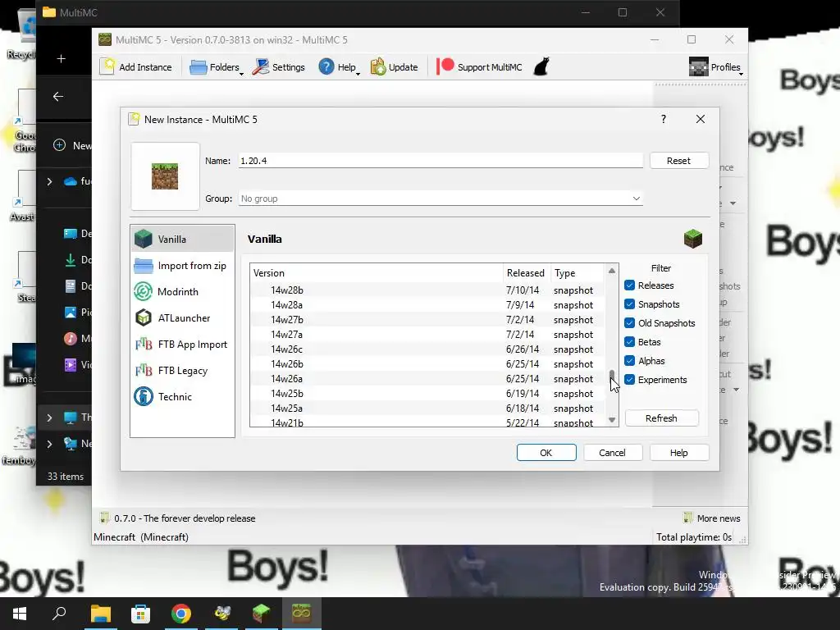This screenshot has width=840, height=630.
Task: Open taskbar Search
Action: pyautogui.click(x=59, y=614)
